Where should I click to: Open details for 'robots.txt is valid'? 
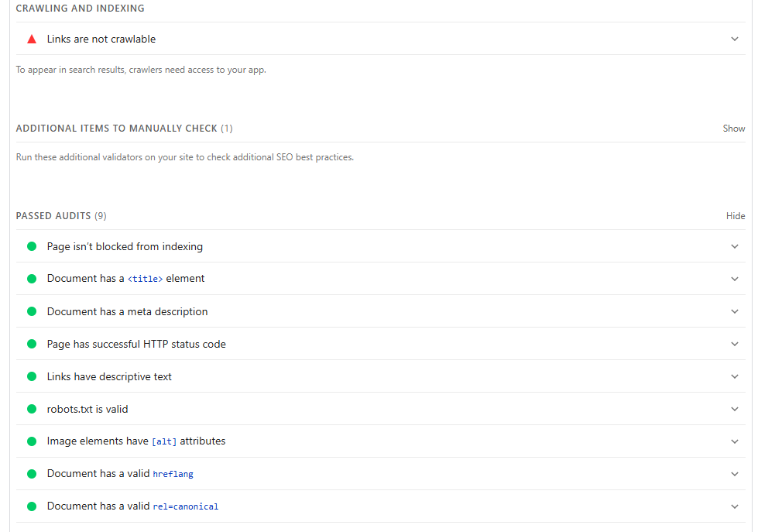point(734,408)
